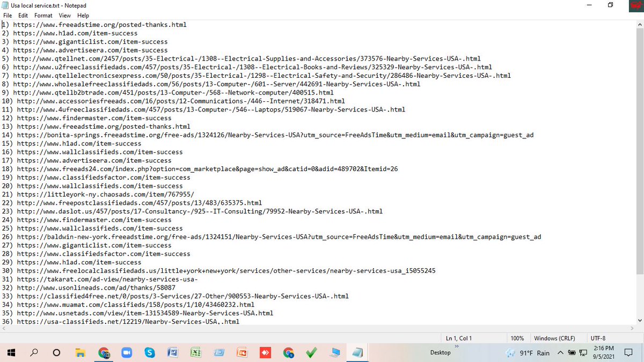The width and height of the screenshot is (644, 362).
Task: Click line 33 classified4free.net URL
Action: [183, 297]
